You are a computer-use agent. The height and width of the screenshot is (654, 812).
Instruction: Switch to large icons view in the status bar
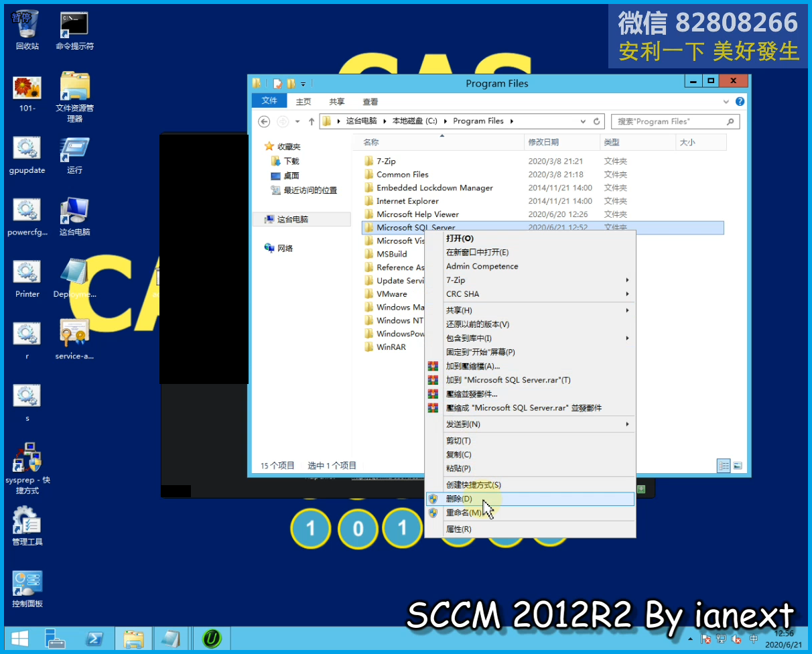737,465
